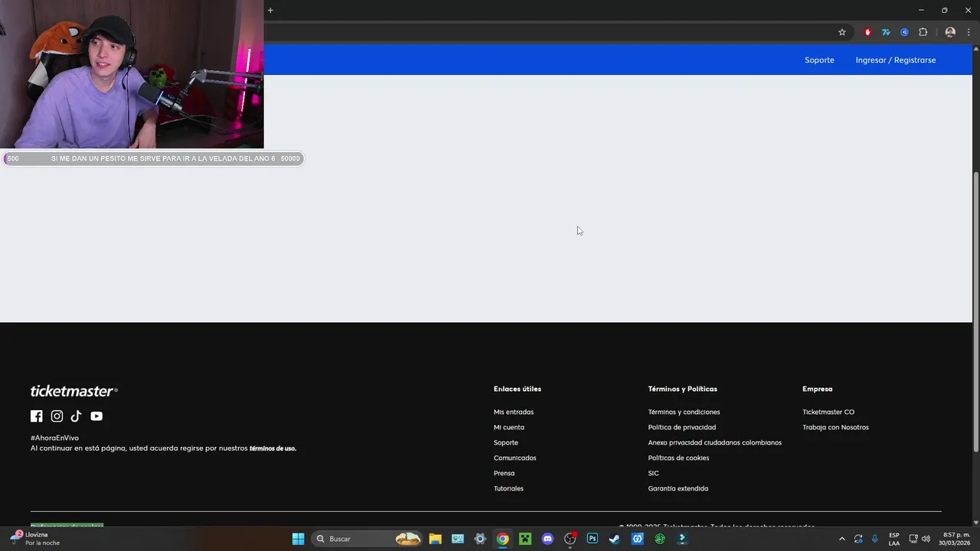This screenshot has height=551, width=980.
Task: Open the Settings gear on the taskbar
Action: 480,539
